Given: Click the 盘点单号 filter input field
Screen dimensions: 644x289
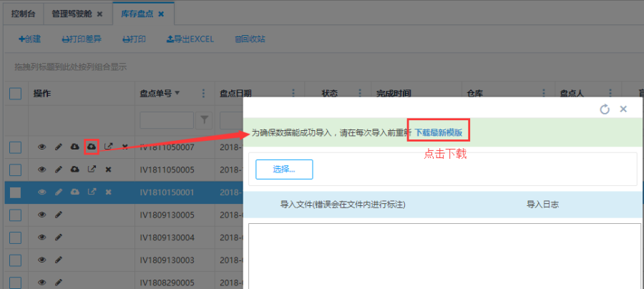Looking at the screenshot, I should [x=167, y=119].
